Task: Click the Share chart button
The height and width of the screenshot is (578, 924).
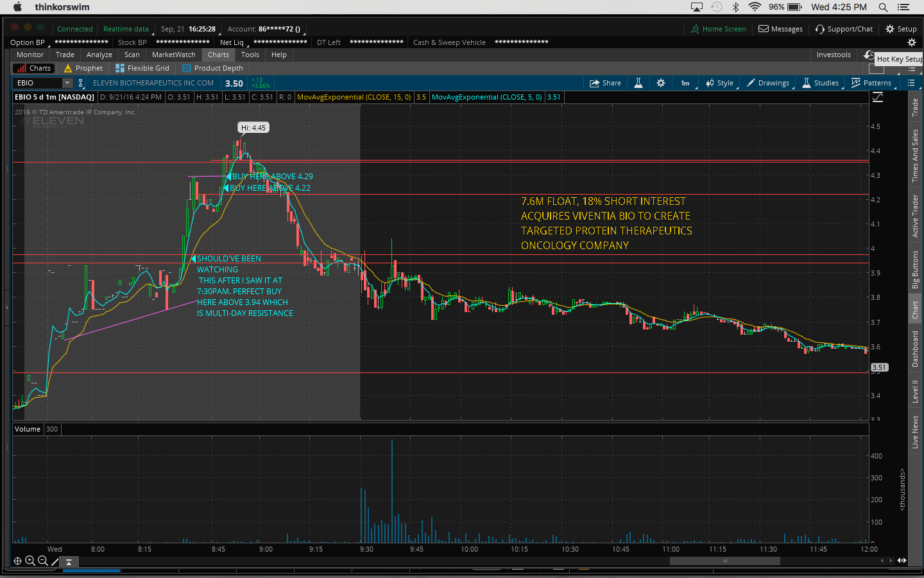Action: (605, 83)
